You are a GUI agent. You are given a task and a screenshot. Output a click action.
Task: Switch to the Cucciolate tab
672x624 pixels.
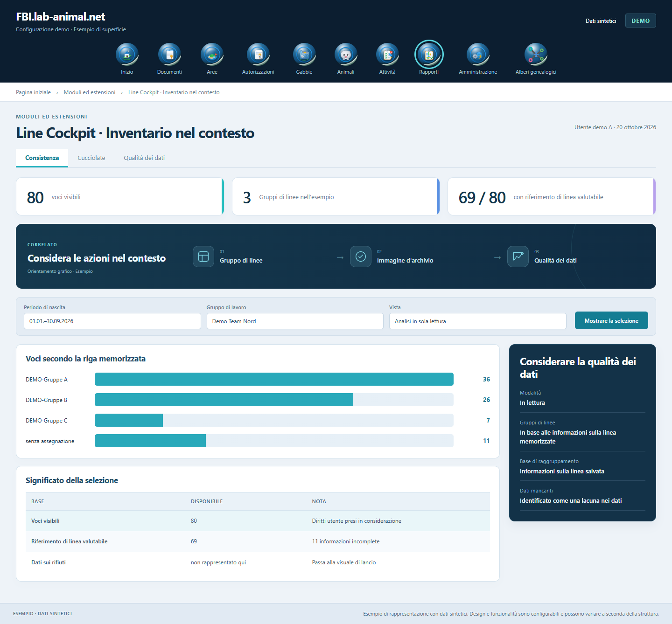91,158
